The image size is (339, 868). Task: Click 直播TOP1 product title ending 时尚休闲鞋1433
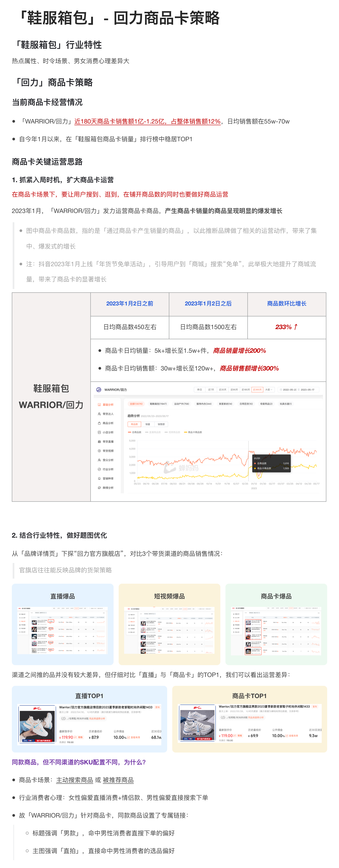pyautogui.click(x=106, y=707)
